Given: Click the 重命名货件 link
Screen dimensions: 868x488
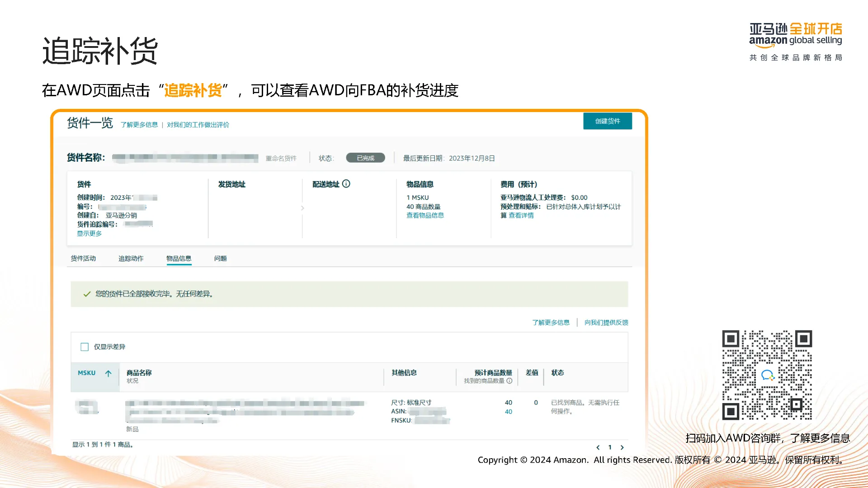Looking at the screenshot, I should [x=281, y=159].
